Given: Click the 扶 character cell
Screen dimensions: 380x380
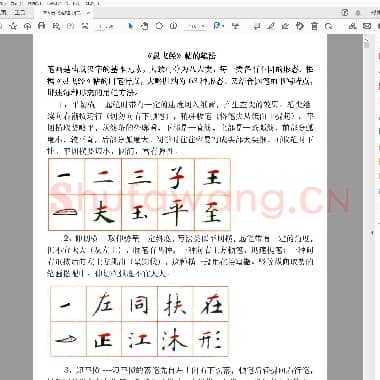Looking at the screenshot, I should pyautogui.click(x=175, y=304).
